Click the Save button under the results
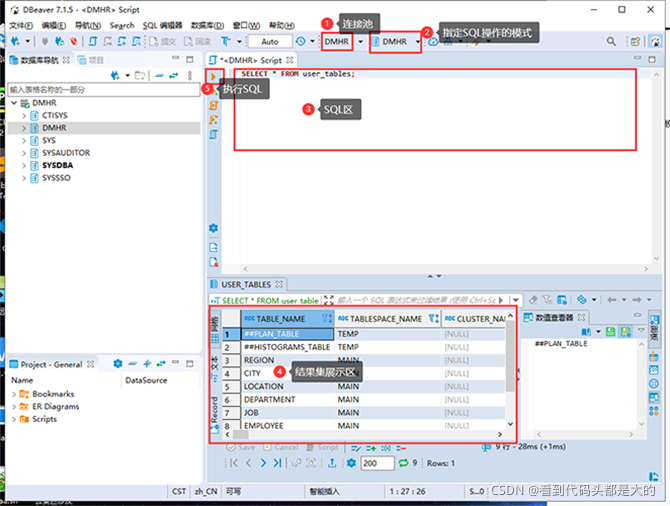The height and width of the screenshot is (506, 670). tap(241, 447)
